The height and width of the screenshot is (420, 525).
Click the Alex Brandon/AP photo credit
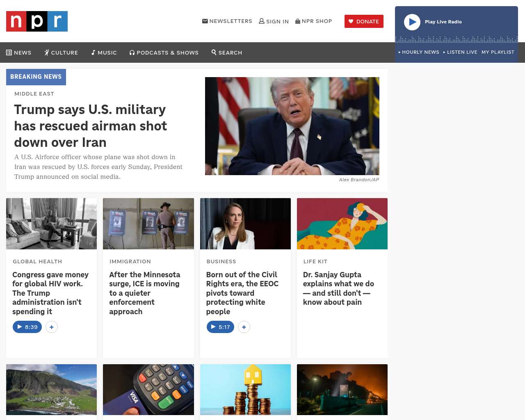pos(359,180)
